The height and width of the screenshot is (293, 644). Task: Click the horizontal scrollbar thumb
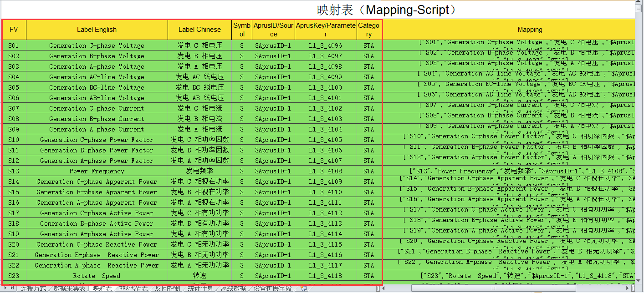[492, 288]
